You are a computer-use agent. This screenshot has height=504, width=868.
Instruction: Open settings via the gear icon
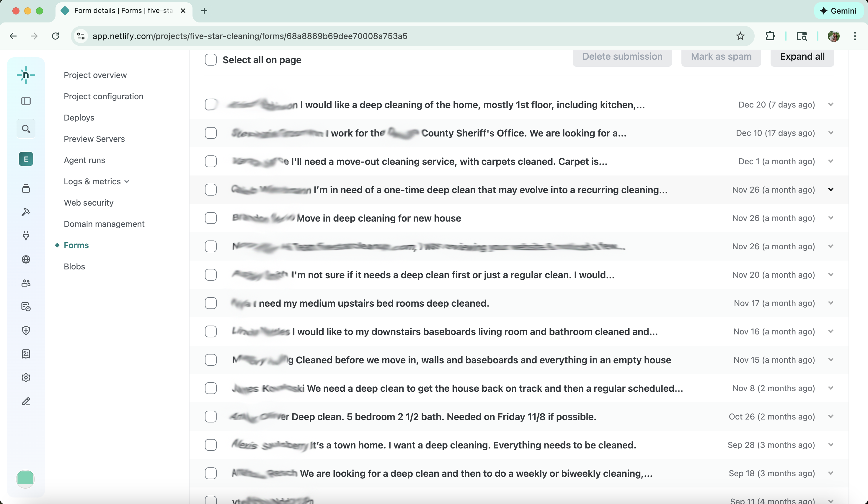point(26,377)
